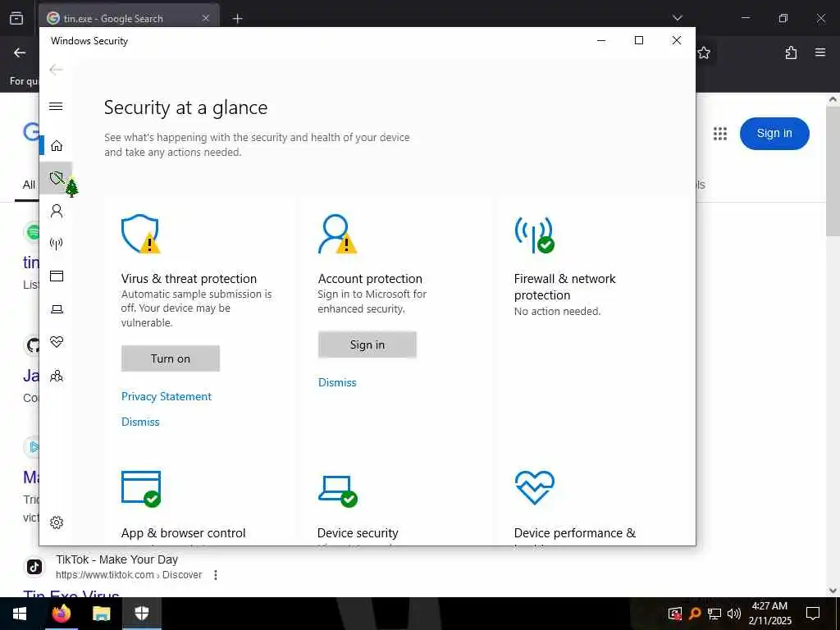Image resolution: width=840 pixels, height=630 pixels.
Task: Open the notification center icon
Action: 813,614
